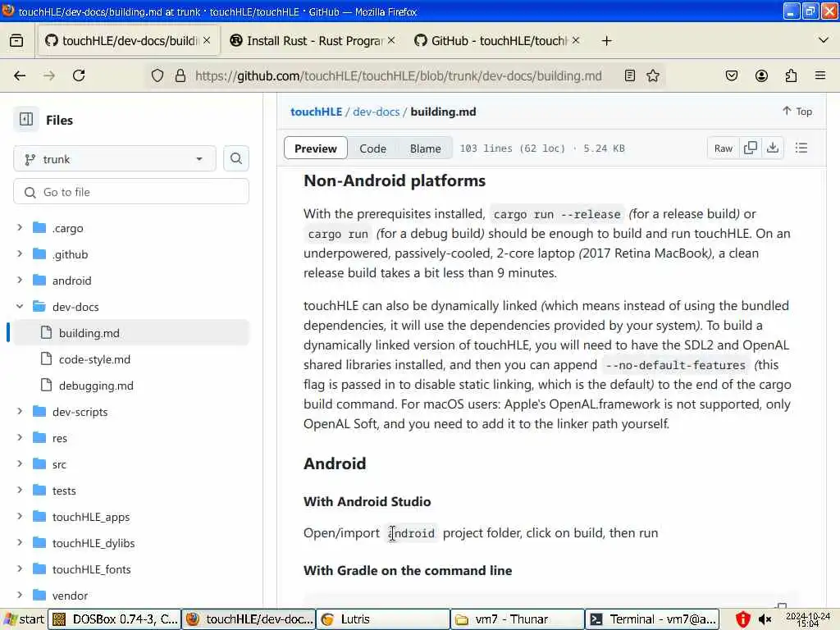Open Firefox account icon

click(761, 75)
